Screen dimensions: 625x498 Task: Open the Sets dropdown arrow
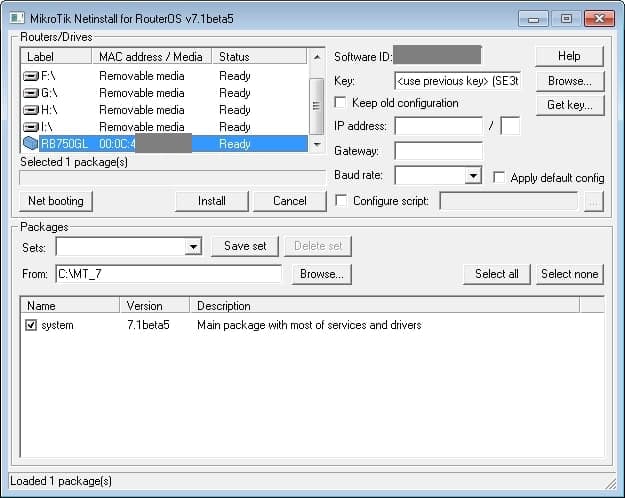point(193,246)
